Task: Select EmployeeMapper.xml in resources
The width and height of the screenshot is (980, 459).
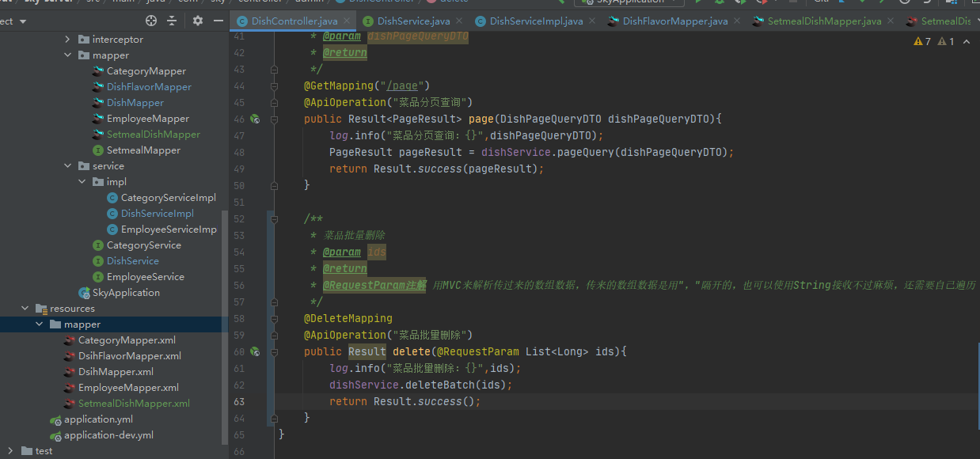Action: tap(128, 388)
